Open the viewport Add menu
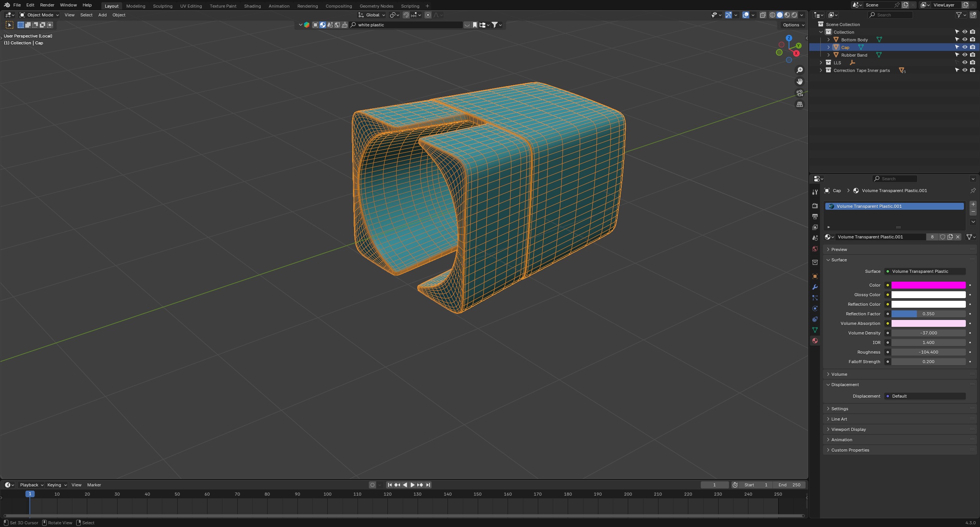The height and width of the screenshot is (527, 980). click(102, 15)
